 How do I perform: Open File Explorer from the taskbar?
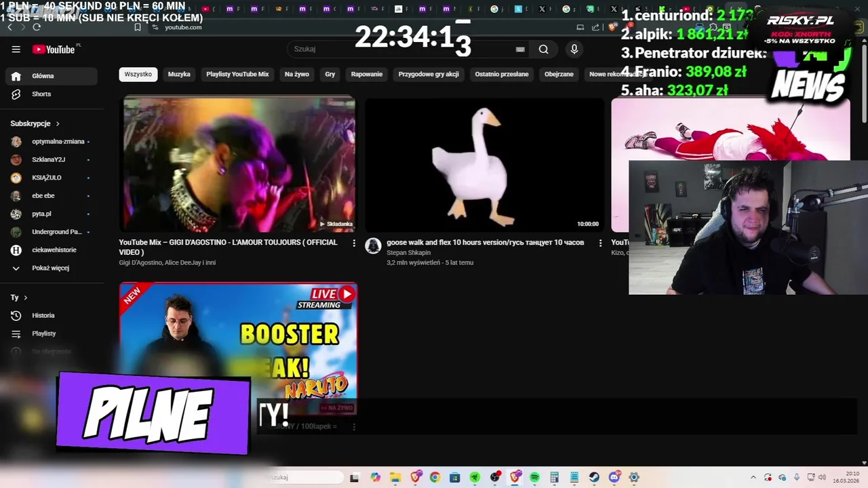point(395,477)
